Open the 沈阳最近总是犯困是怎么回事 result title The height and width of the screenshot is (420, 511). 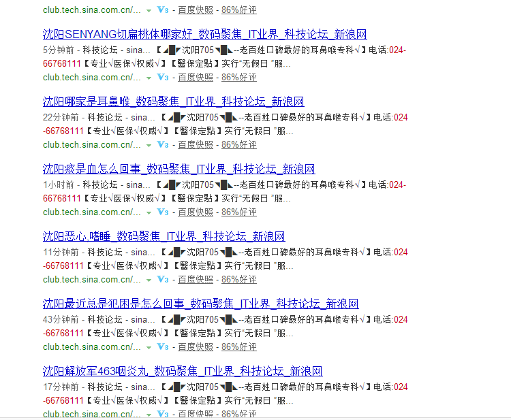(x=201, y=304)
